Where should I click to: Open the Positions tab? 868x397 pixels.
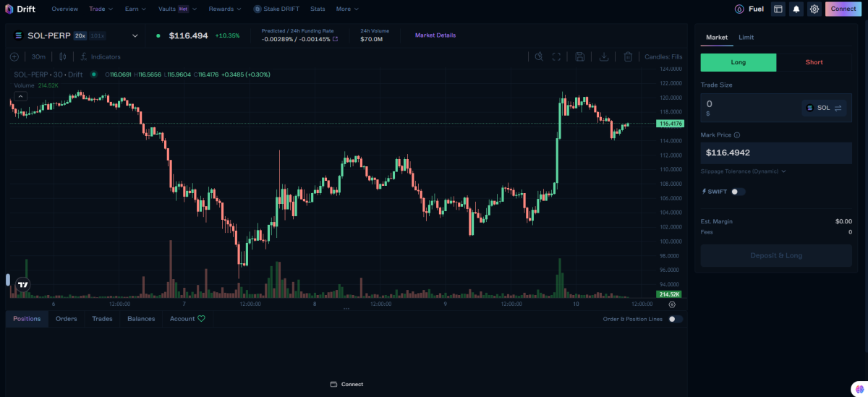pos(27,319)
